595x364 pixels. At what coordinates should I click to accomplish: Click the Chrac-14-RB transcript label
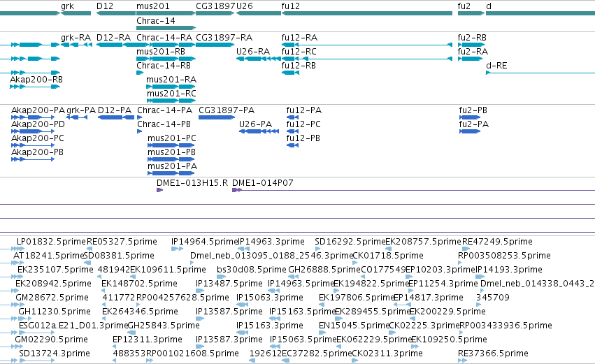pos(164,66)
